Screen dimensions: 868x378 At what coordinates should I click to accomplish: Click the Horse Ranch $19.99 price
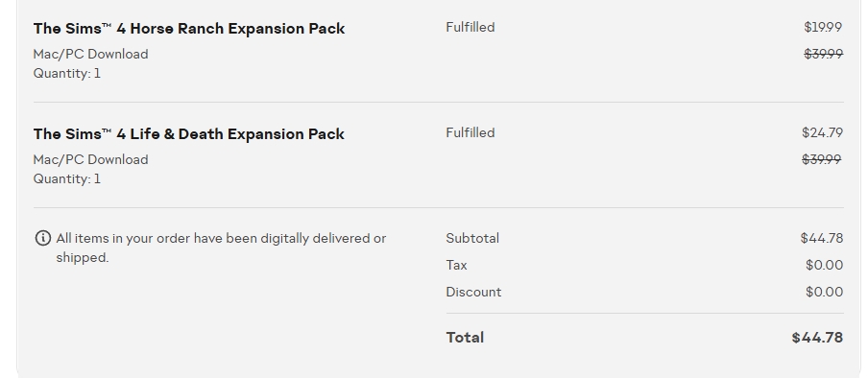coord(823,27)
